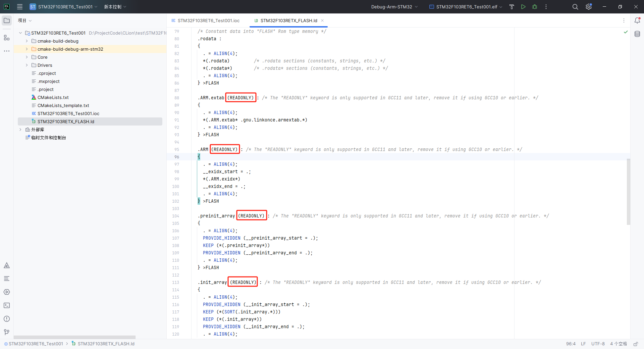Select .project file in tree

point(46,89)
